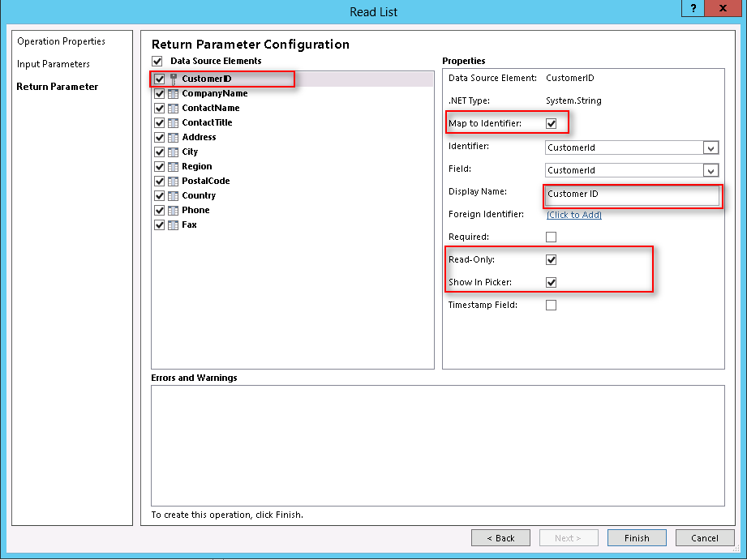Click the 'System.String' .NET Type value
The width and height of the screenshot is (747, 560).
pos(573,101)
